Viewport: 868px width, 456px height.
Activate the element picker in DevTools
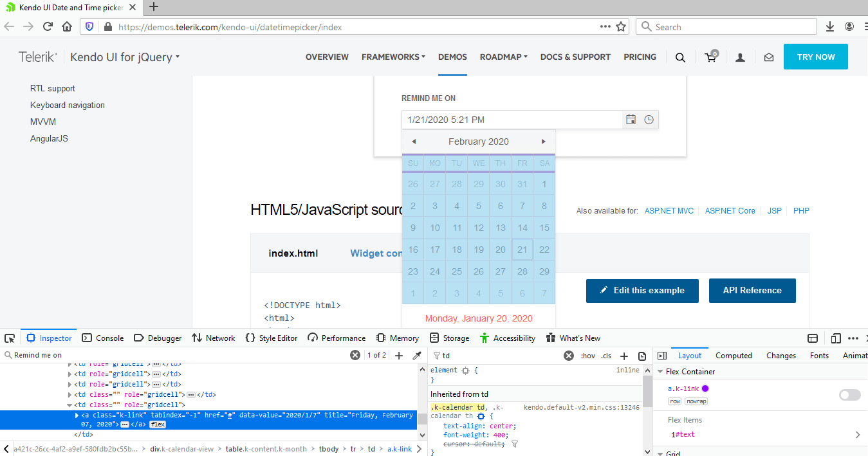click(x=10, y=338)
